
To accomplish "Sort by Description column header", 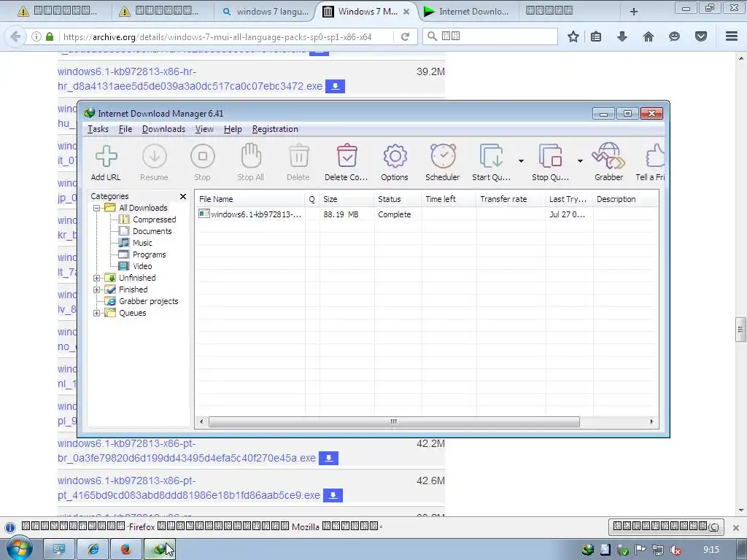I will [625, 199].
